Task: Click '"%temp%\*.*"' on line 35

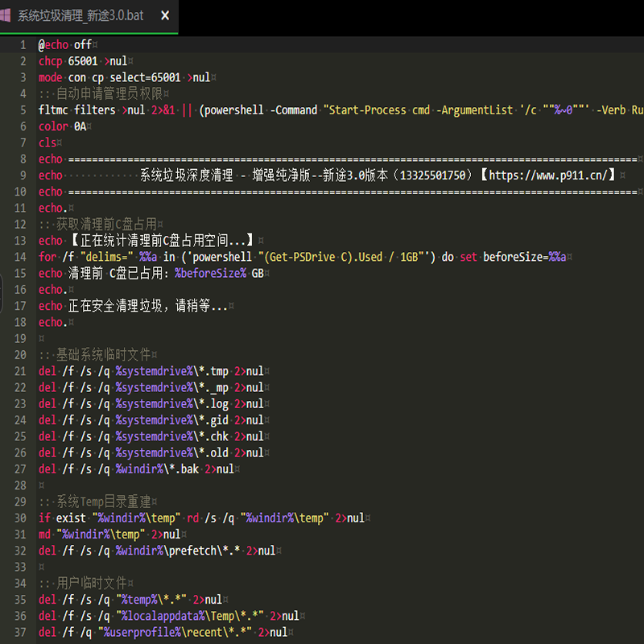Action: (x=151, y=600)
